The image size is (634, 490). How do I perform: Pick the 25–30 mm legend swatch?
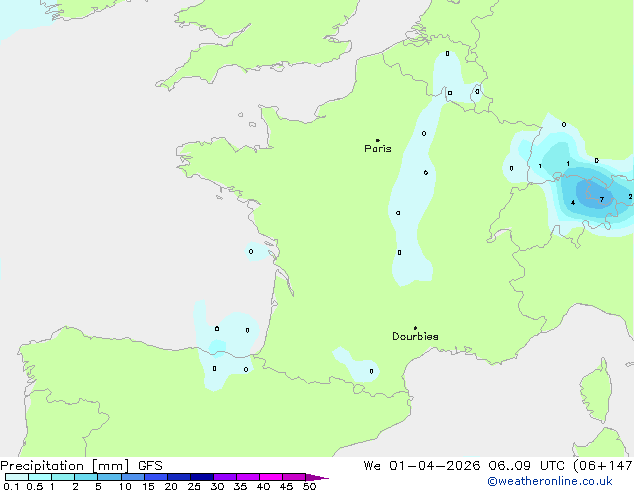(x=201, y=477)
